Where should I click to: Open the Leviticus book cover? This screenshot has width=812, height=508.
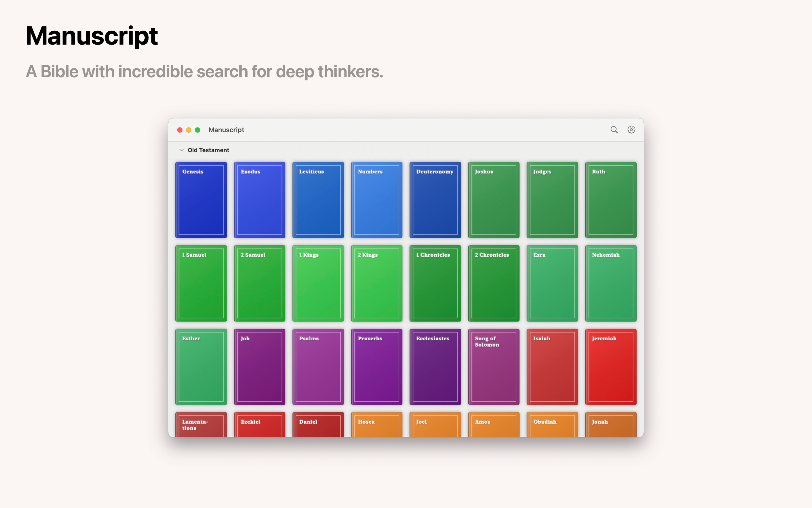[x=318, y=200]
